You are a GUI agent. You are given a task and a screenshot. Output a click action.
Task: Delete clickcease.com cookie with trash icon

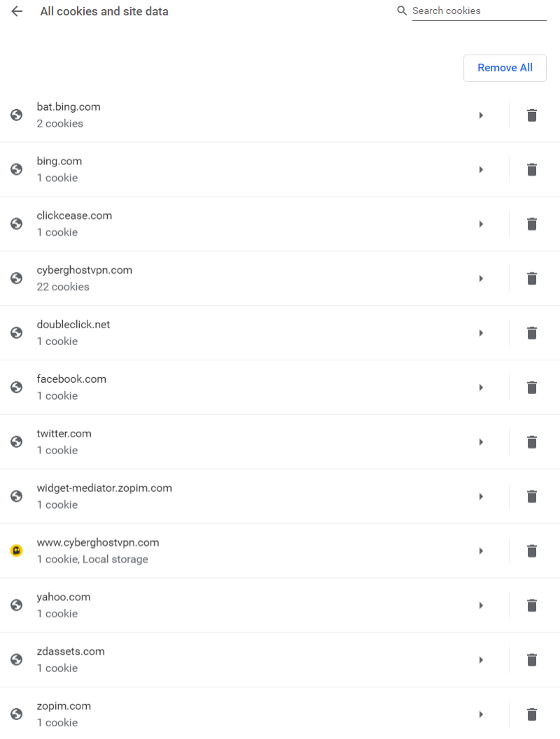point(532,224)
